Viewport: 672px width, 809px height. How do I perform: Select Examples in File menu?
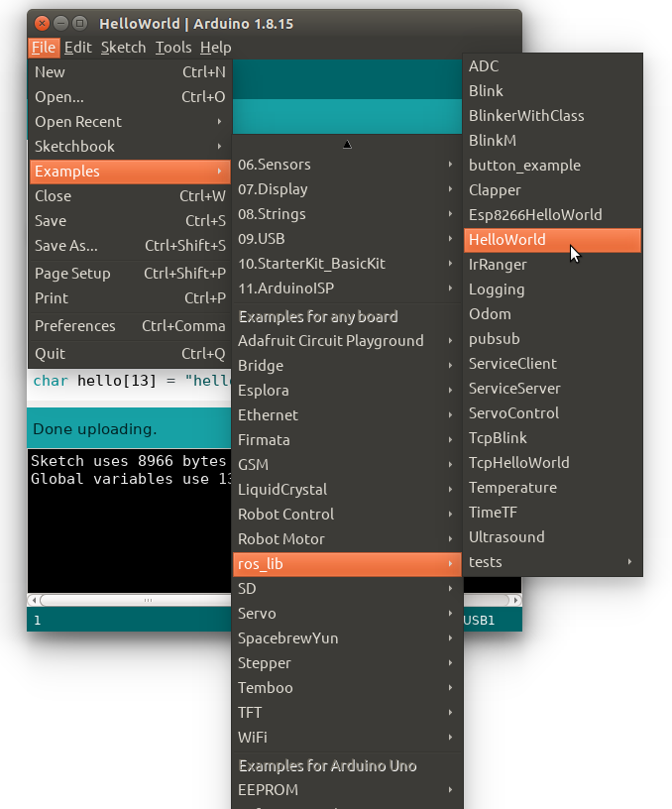click(130, 172)
